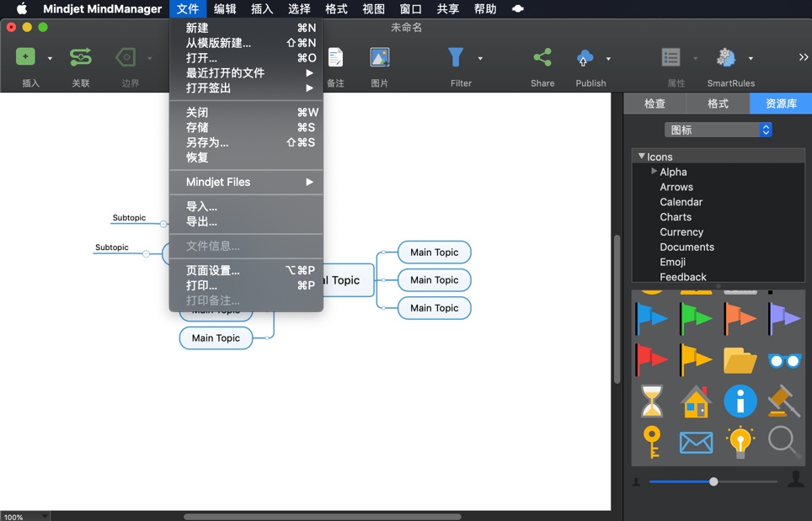Click the Share icon in the toolbar

tap(542, 57)
